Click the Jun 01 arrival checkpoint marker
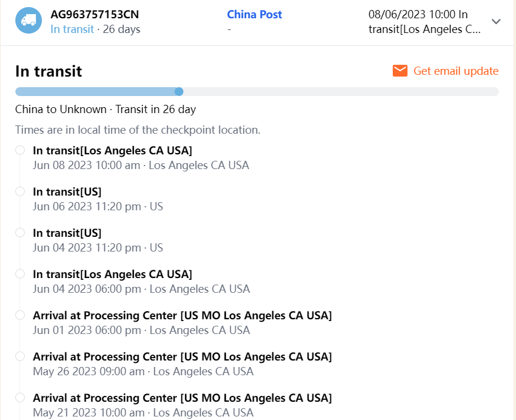Viewport: 516px width, 420px height. (20, 315)
